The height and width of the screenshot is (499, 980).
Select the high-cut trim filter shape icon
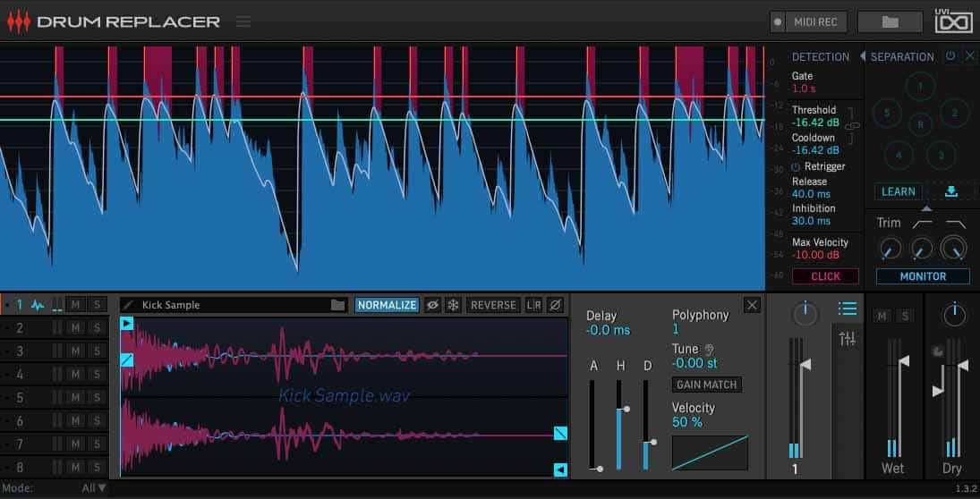(956, 224)
